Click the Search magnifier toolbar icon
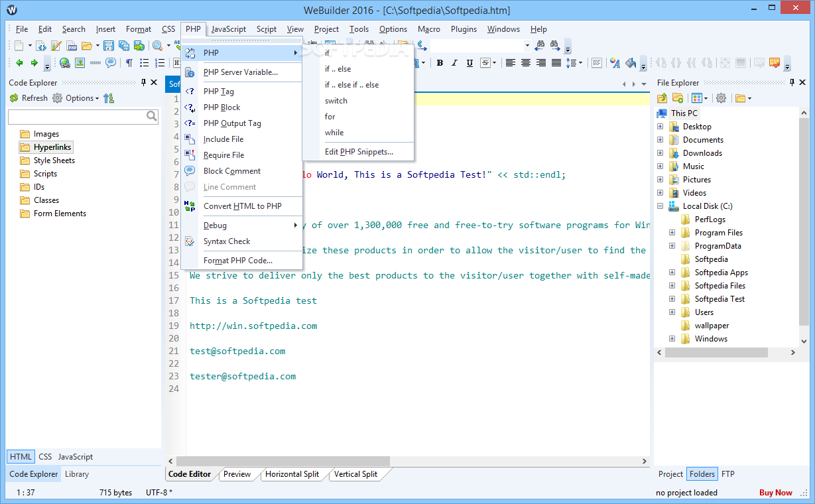The height and width of the screenshot is (504, 815). (157, 46)
